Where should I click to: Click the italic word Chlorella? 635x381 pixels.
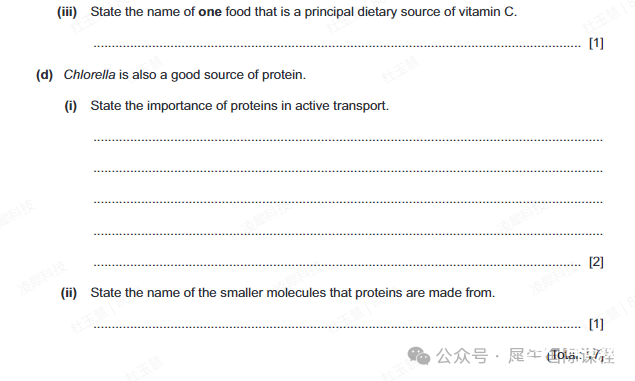(x=89, y=75)
